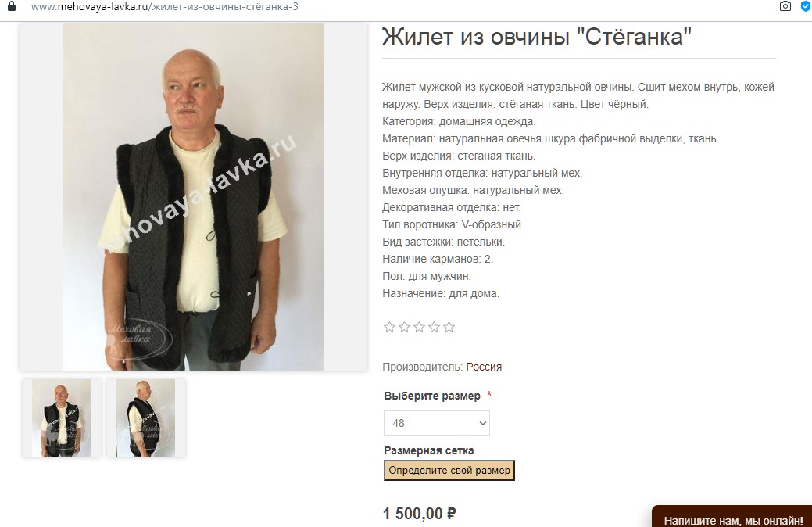Rate product with the second star
The width and height of the screenshot is (812, 527).
pyautogui.click(x=405, y=327)
